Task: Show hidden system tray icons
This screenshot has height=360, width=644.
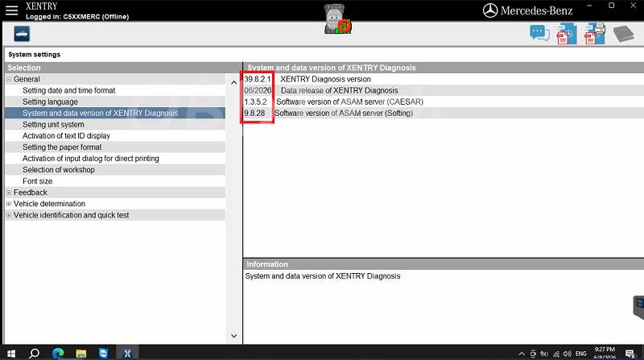Action: click(x=522, y=354)
